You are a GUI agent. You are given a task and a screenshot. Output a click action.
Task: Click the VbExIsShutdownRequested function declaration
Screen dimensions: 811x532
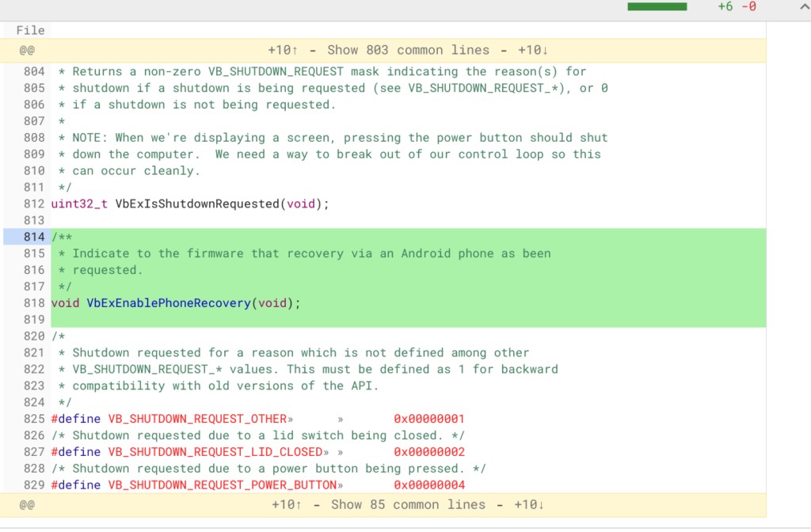(x=197, y=203)
